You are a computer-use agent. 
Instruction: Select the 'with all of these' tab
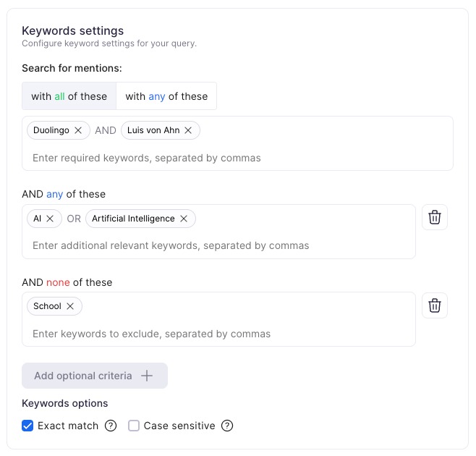click(69, 96)
